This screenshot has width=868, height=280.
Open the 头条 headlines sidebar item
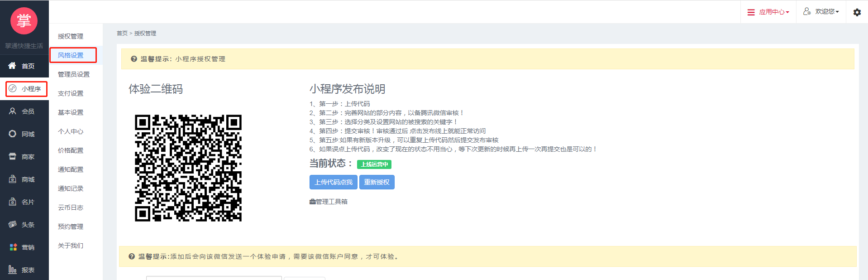(x=24, y=225)
